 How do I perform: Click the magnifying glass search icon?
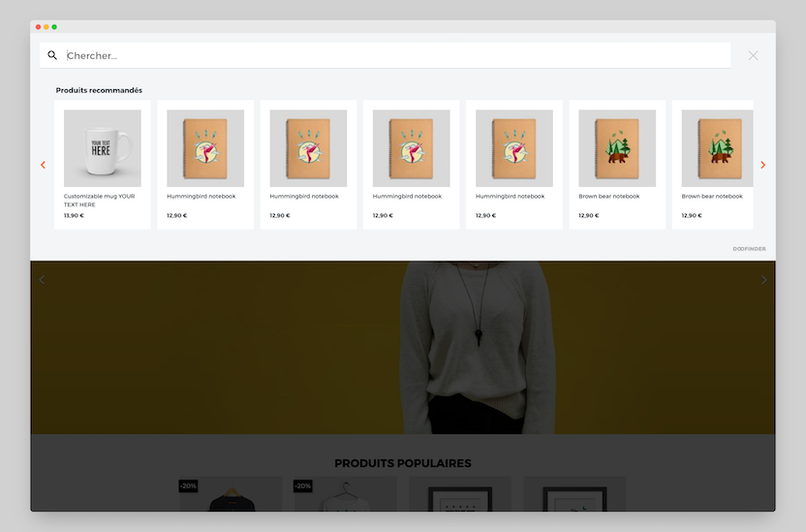pyautogui.click(x=52, y=55)
